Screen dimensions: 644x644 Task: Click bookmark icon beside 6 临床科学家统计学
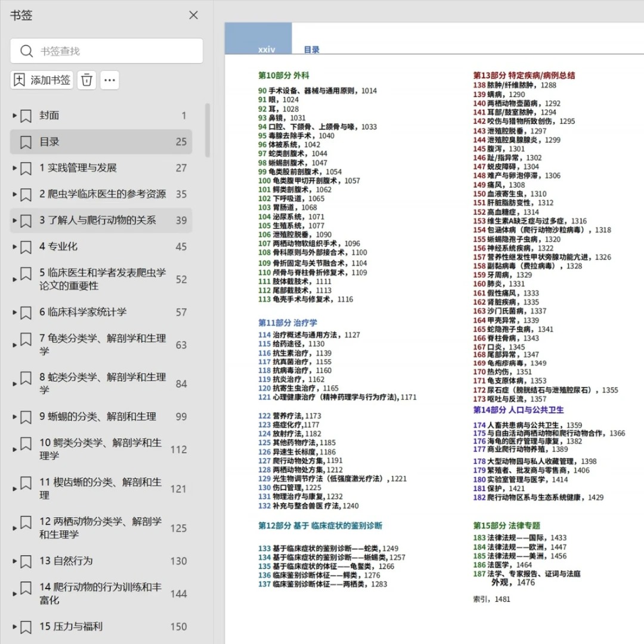(26, 312)
